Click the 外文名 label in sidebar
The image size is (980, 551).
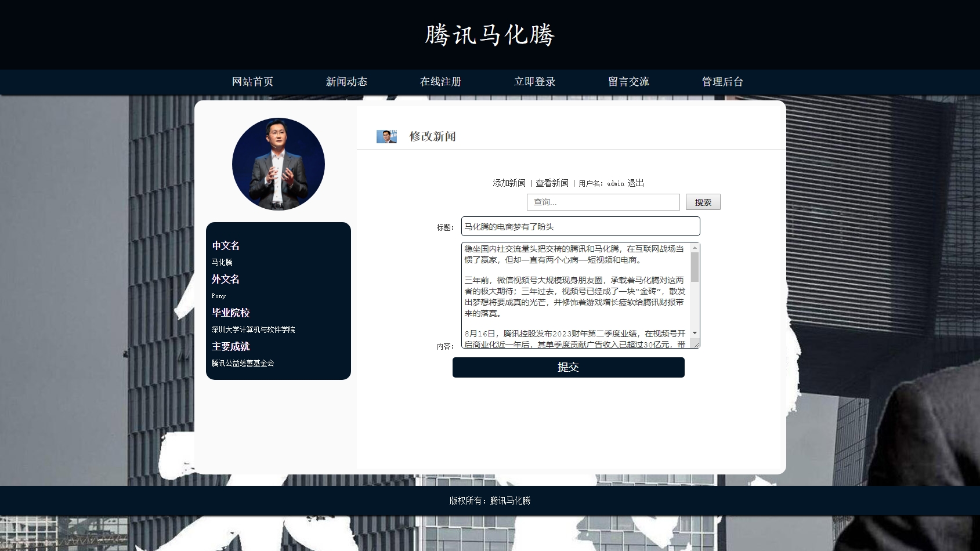pos(226,280)
